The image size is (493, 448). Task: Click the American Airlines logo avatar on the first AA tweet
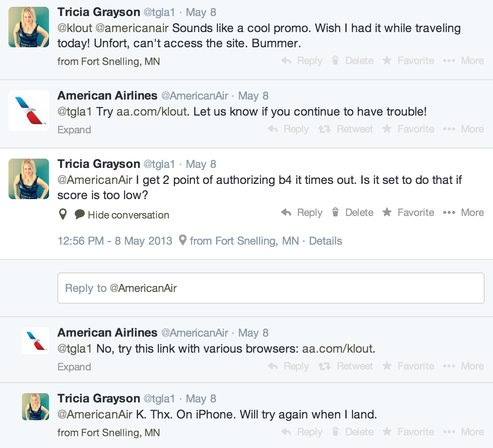[x=29, y=111]
